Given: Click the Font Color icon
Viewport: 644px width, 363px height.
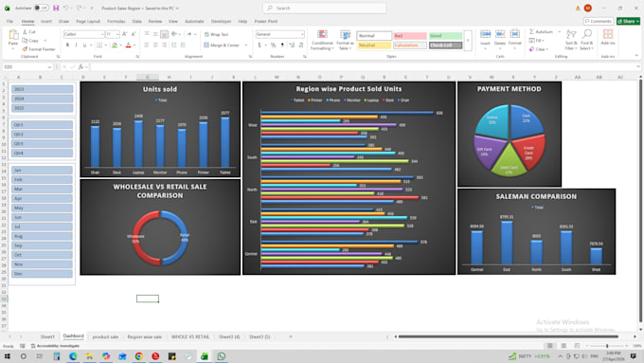Looking at the screenshot, I should coord(128,45).
